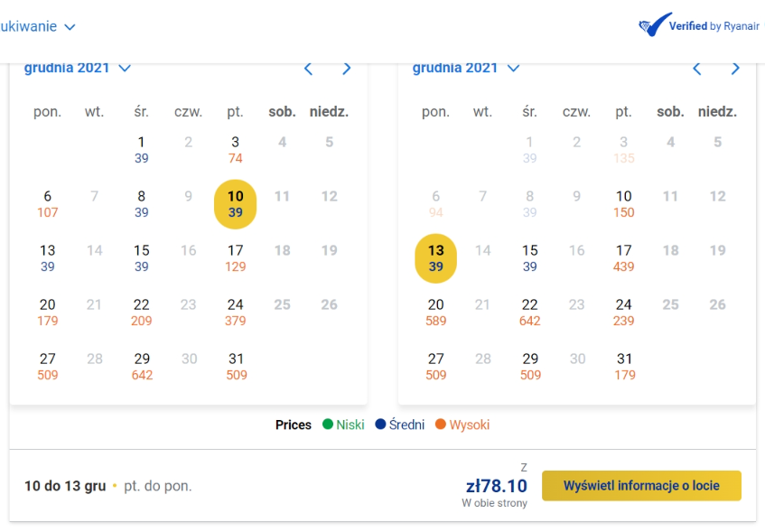The height and width of the screenshot is (532, 765).
Task: Go to next month in return calendar
Action: [736, 69]
